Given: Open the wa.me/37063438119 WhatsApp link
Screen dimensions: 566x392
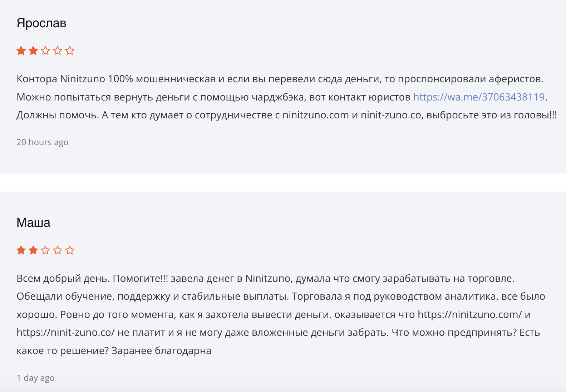Looking at the screenshot, I should click(479, 97).
